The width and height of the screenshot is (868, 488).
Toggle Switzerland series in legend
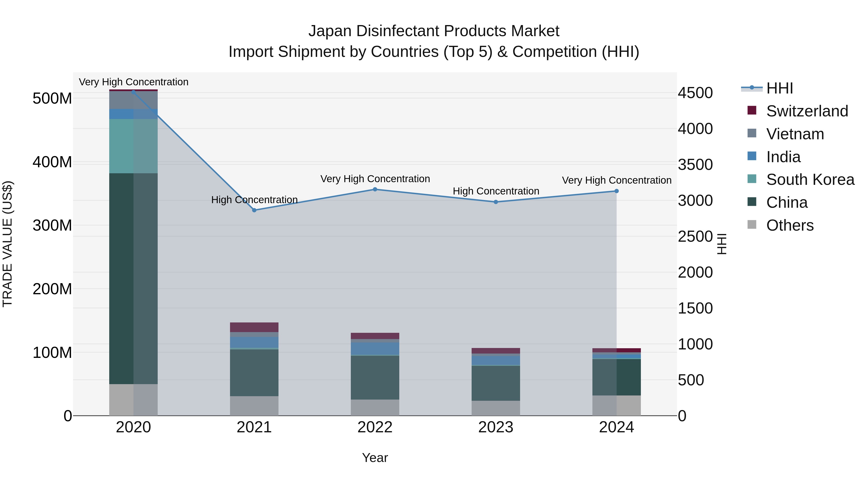pos(797,111)
